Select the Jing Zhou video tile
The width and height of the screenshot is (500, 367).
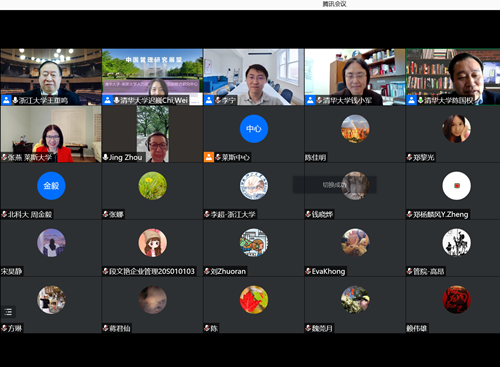click(x=152, y=134)
